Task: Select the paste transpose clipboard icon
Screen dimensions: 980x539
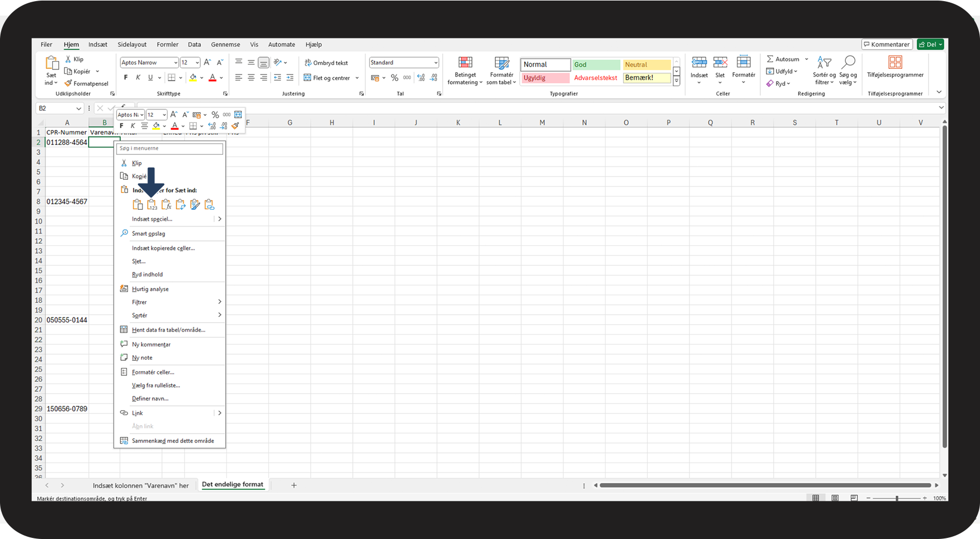Action: tap(180, 205)
